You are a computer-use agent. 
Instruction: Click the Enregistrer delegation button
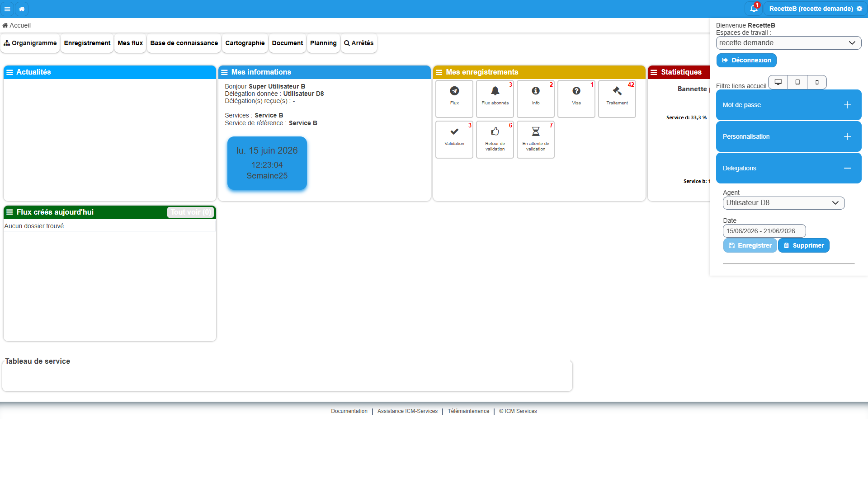(x=750, y=245)
